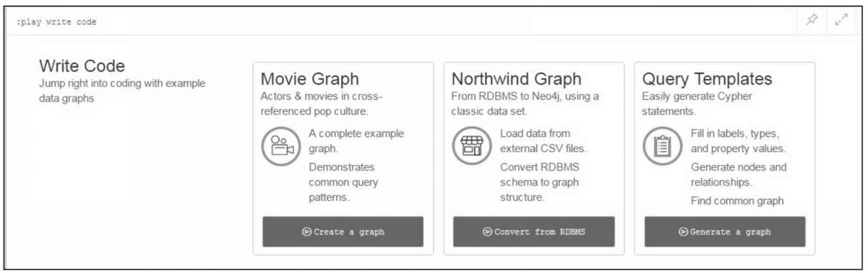
Task: Pin this frame using the pin icon
Action: click(x=811, y=20)
